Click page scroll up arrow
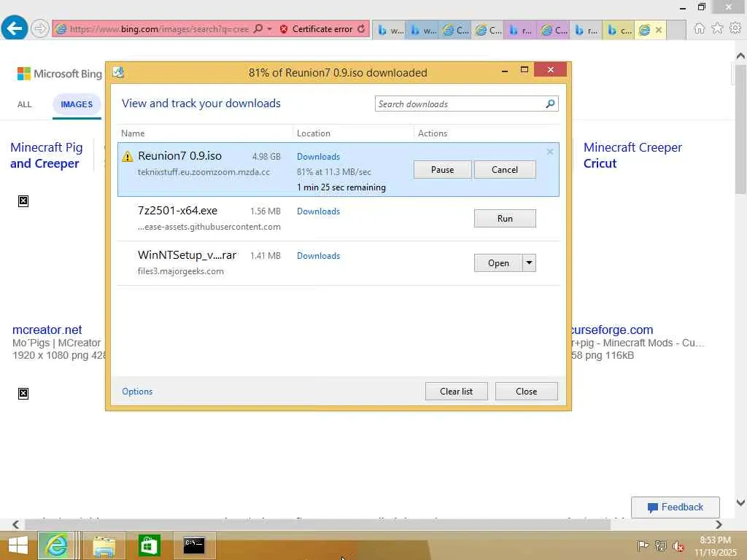Image resolution: width=747 pixels, height=560 pixels. (x=740, y=55)
